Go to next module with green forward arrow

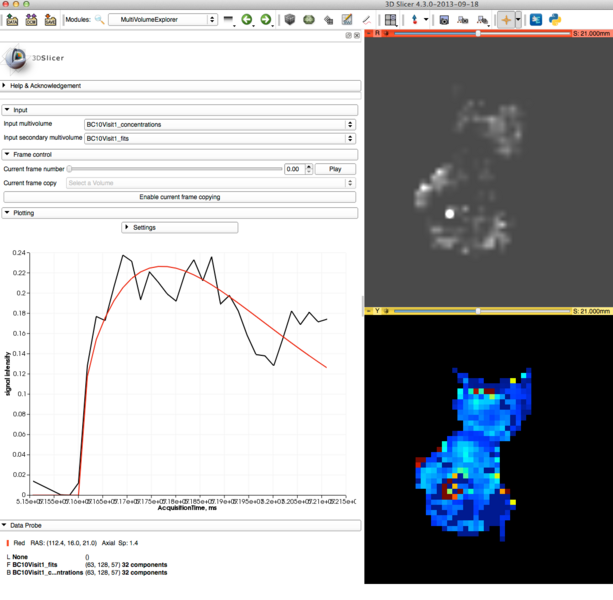point(266,19)
